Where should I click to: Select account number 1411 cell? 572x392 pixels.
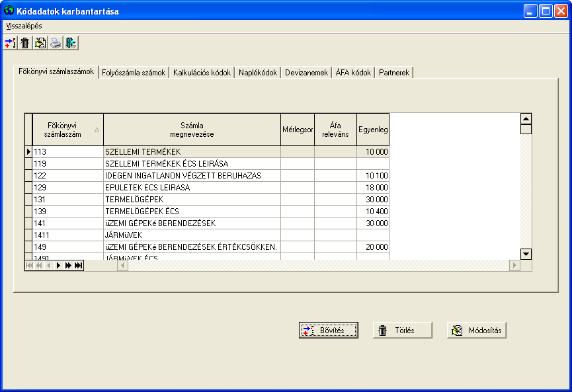68,235
